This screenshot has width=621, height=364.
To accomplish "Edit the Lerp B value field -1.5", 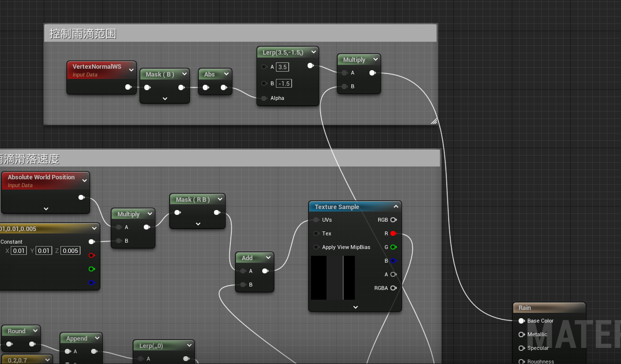I will 284,83.
